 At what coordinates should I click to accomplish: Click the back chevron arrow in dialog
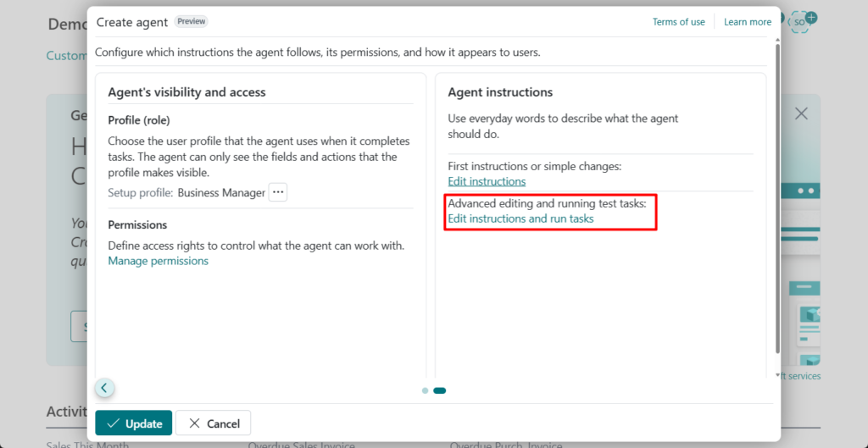click(x=104, y=388)
